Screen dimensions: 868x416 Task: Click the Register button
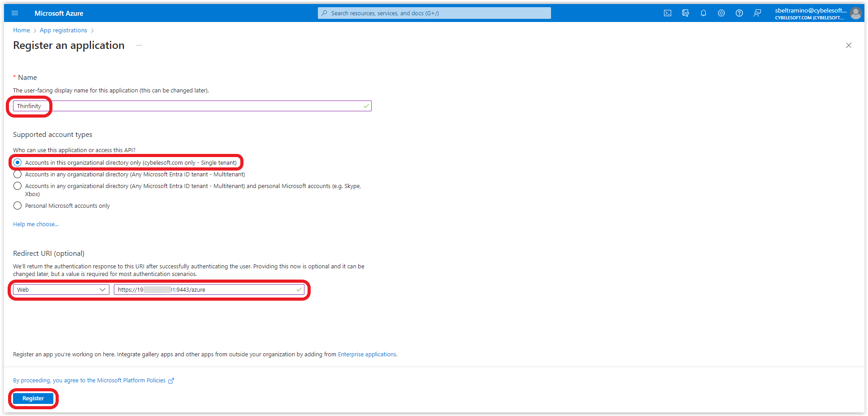pyautogui.click(x=33, y=398)
